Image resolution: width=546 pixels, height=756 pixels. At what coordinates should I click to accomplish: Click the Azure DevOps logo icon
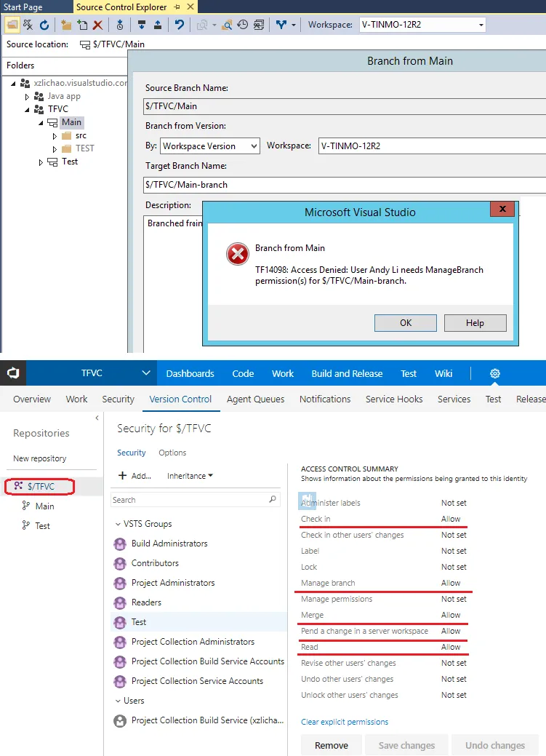(13, 373)
